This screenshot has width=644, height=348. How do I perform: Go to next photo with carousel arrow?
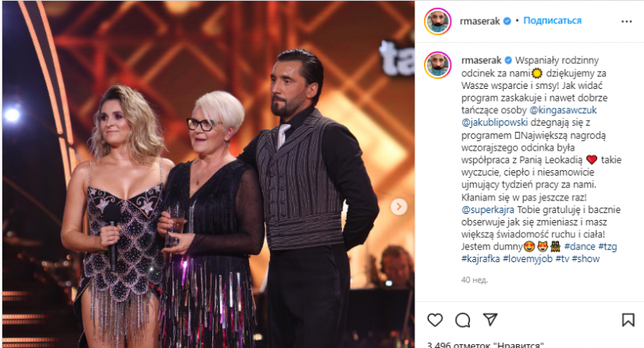[399, 207]
